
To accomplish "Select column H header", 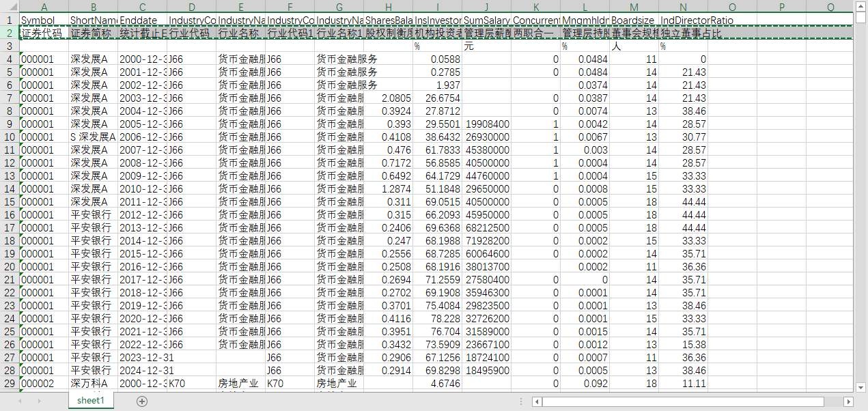I will pyautogui.click(x=388, y=7).
